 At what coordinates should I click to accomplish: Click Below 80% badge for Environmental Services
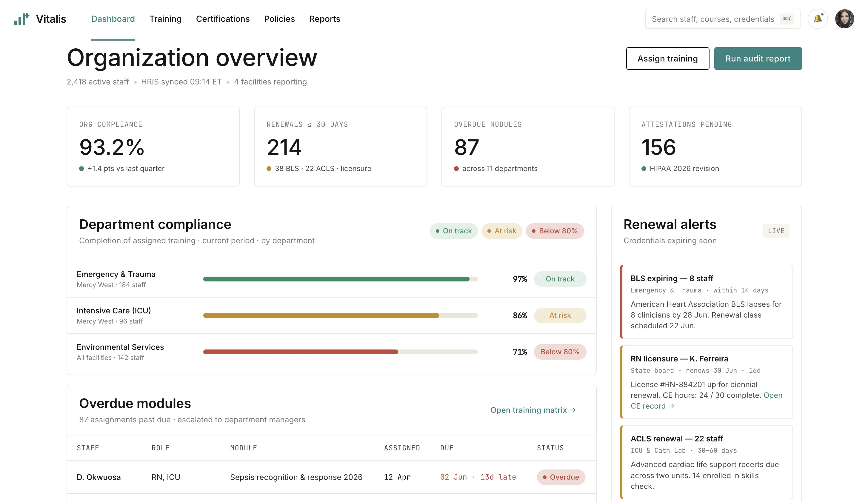[x=560, y=352]
